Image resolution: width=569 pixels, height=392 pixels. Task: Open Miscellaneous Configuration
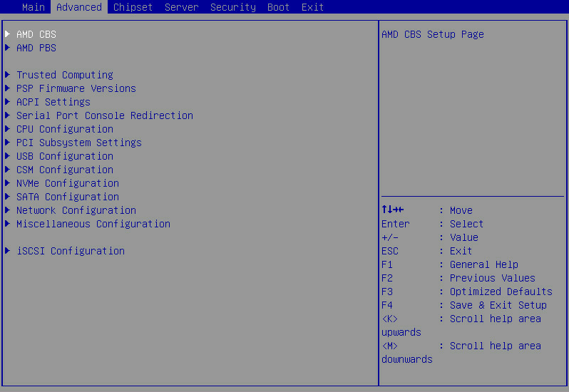(93, 224)
